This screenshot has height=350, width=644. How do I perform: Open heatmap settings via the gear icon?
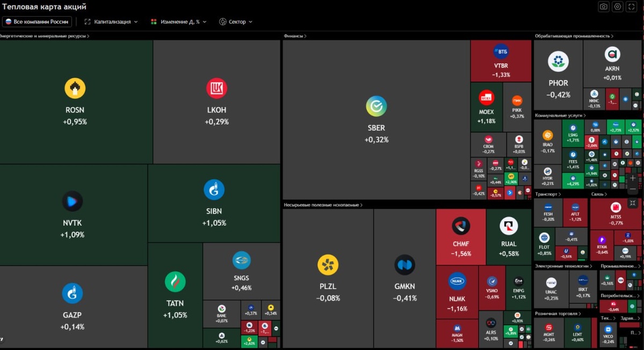(618, 6)
